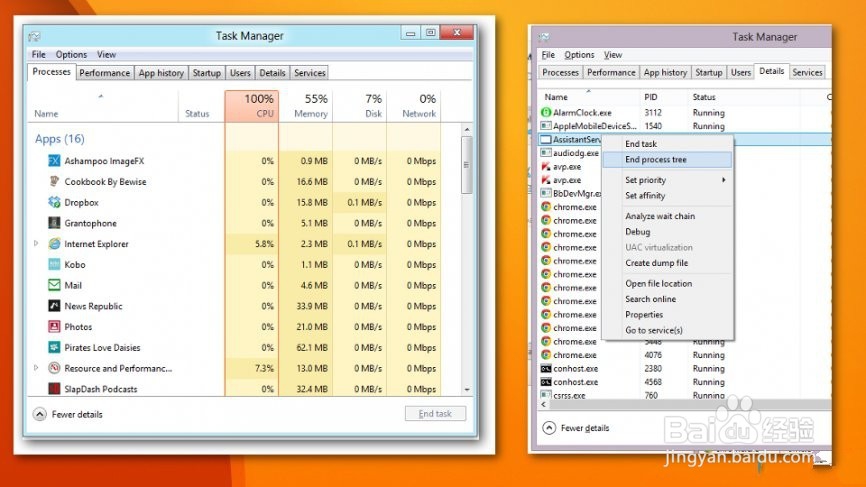Select the Dropbox icon in Processes list
Screen dimensions: 866x487
coord(54,202)
